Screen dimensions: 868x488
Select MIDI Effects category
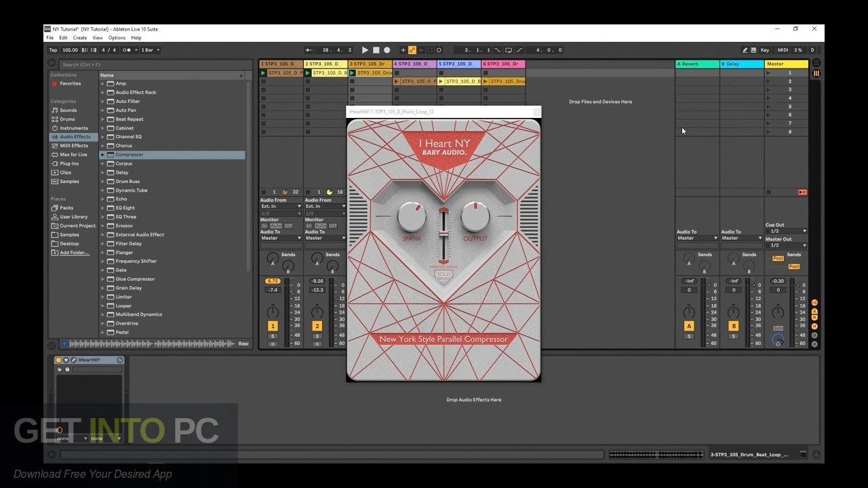click(73, 146)
